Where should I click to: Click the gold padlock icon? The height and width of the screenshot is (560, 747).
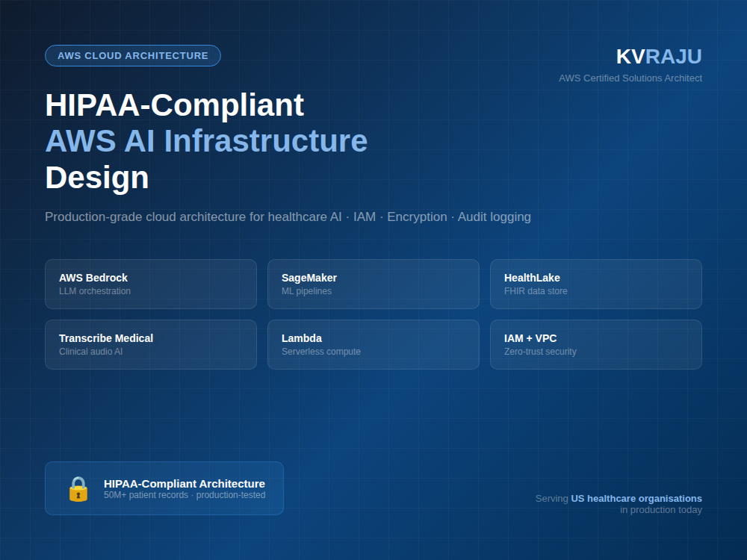tap(78, 489)
